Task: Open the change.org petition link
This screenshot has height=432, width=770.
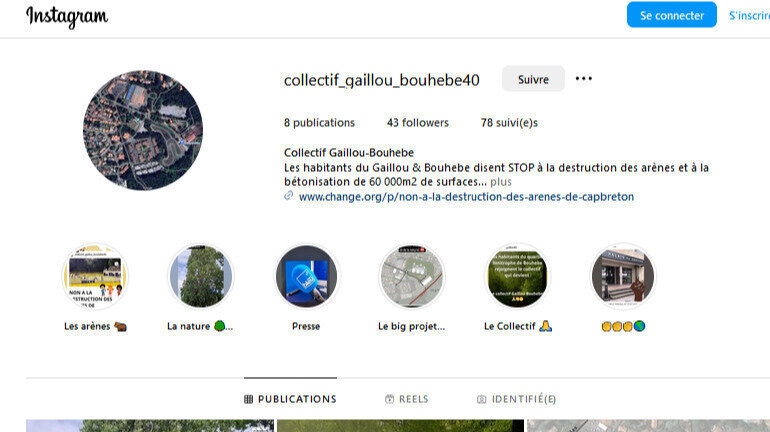Action: click(x=466, y=197)
